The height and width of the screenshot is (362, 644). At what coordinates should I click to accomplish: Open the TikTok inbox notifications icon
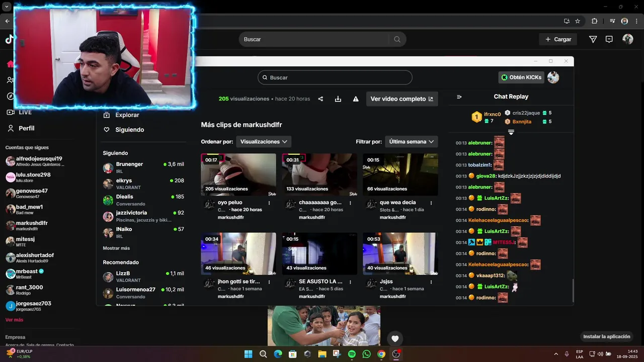coord(609,39)
